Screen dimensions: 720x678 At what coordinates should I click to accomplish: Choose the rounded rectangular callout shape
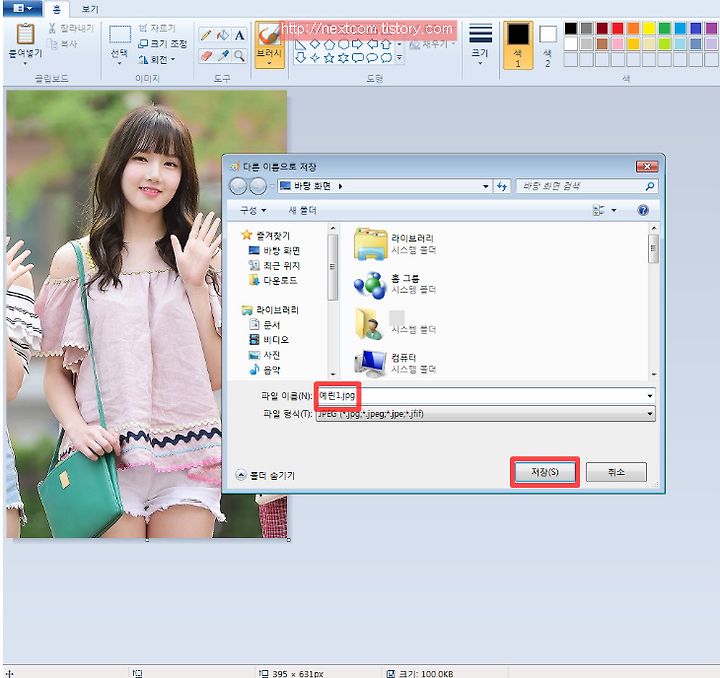point(357,57)
